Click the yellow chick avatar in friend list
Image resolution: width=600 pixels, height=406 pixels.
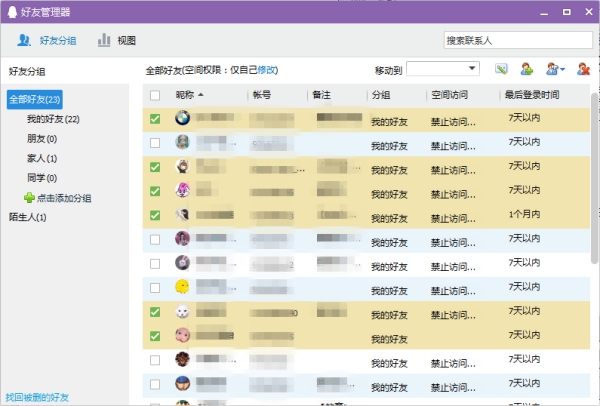[x=183, y=287]
